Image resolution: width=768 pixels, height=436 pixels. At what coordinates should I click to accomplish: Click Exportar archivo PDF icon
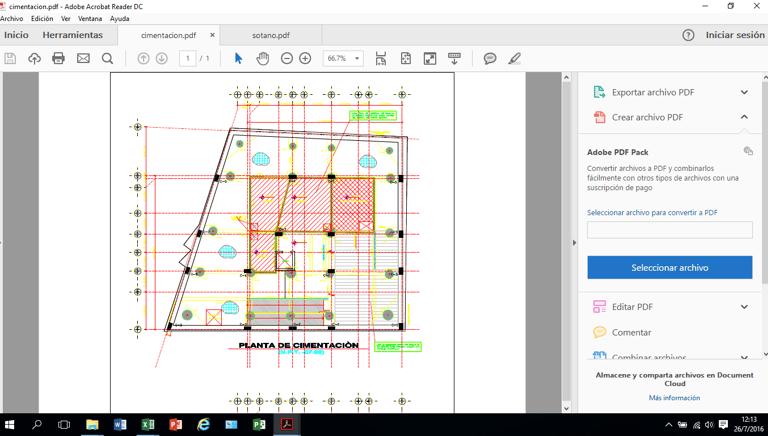(x=600, y=92)
